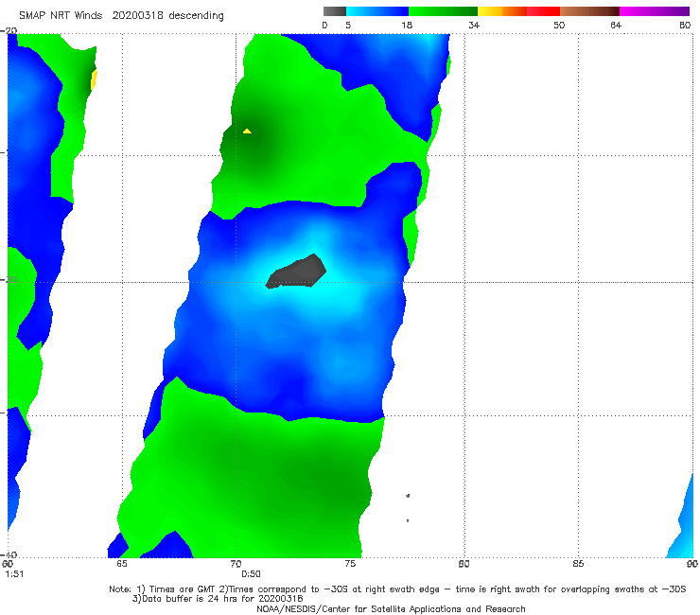The image size is (700, 615).
Task: Click latitude label '-40' at bottom left
Action: pyautogui.click(x=9, y=554)
